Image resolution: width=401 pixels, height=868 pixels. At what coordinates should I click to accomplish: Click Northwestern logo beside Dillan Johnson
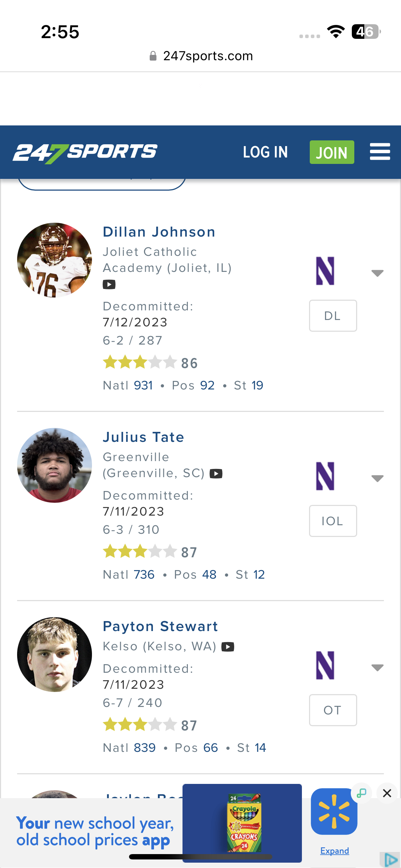tap(325, 271)
